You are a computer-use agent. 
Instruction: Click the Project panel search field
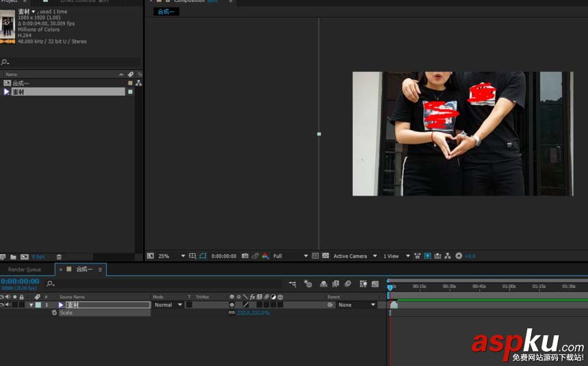coord(71,62)
